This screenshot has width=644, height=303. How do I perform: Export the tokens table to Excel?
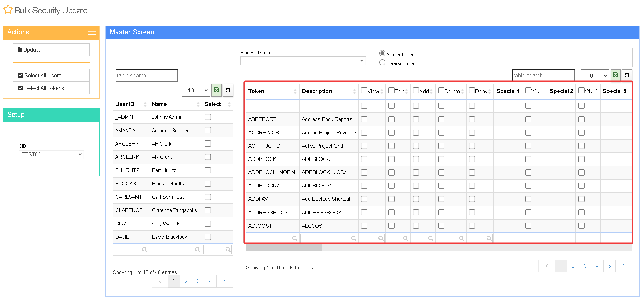[615, 75]
